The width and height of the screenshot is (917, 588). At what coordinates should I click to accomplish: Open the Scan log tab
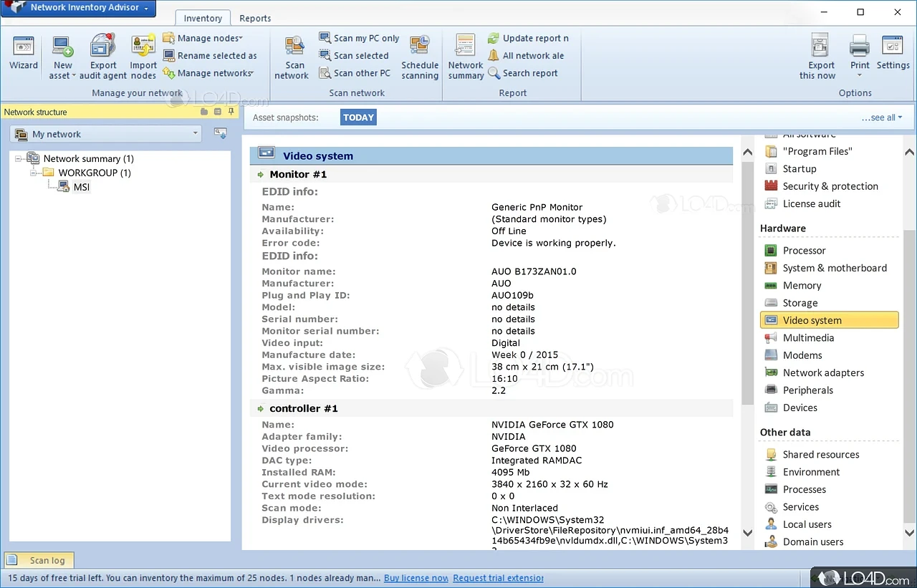coord(40,560)
